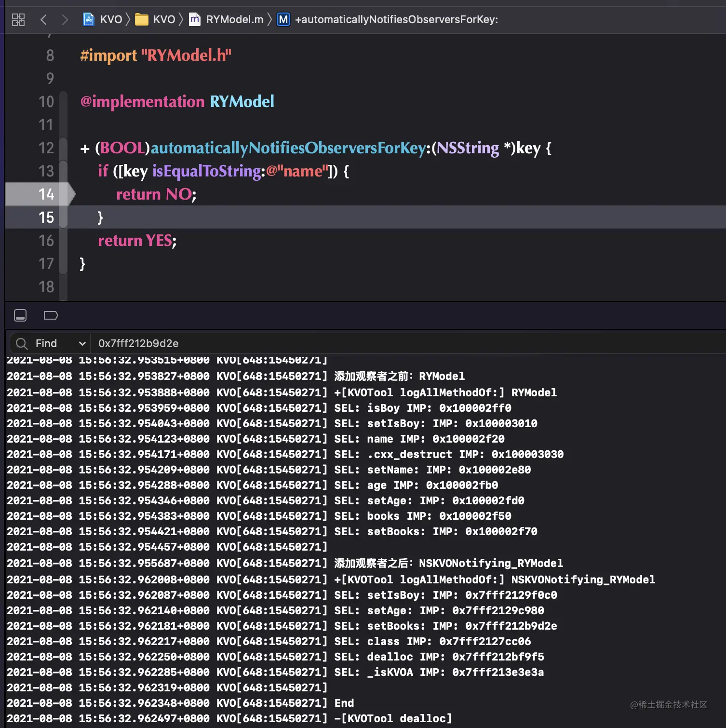Go back with the left chevron
726x728 pixels.
pos(44,20)
